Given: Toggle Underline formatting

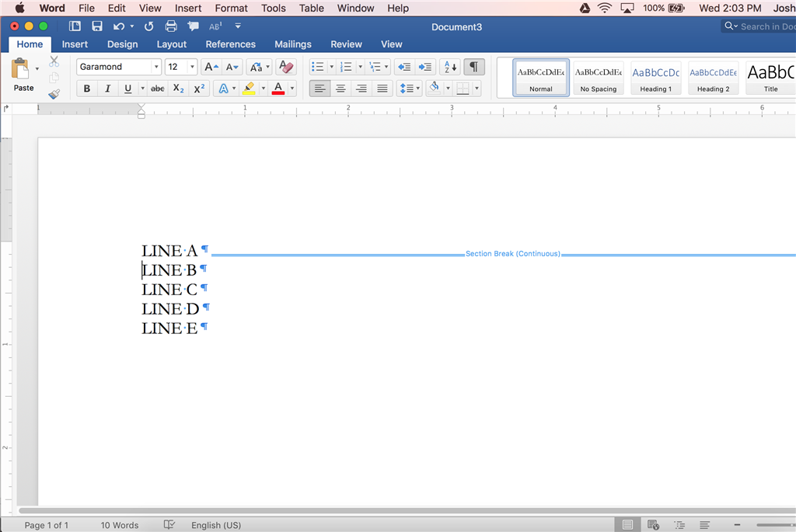Looking at the screenshot, I should click(x=127, y=89).
